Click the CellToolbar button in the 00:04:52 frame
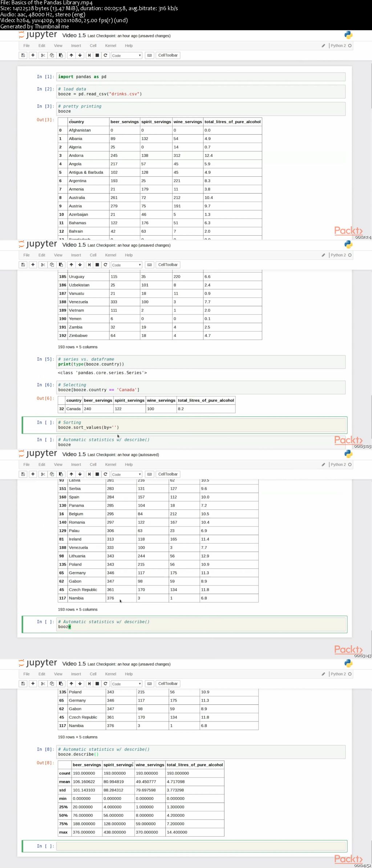Image resolution: width=372 pixels, height=868 pixels. click(168, 684)
